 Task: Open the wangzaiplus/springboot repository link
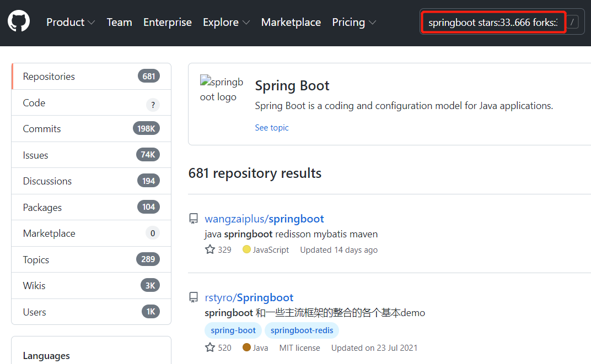(264, 219)
